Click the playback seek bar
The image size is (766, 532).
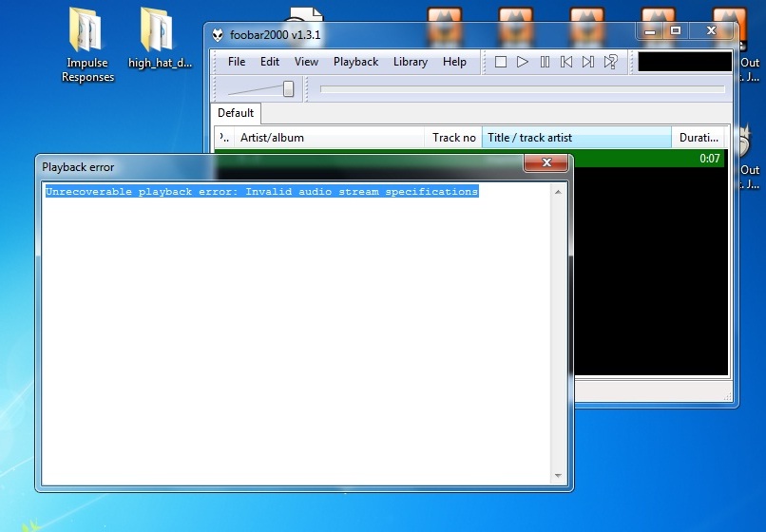click(522, 89)
